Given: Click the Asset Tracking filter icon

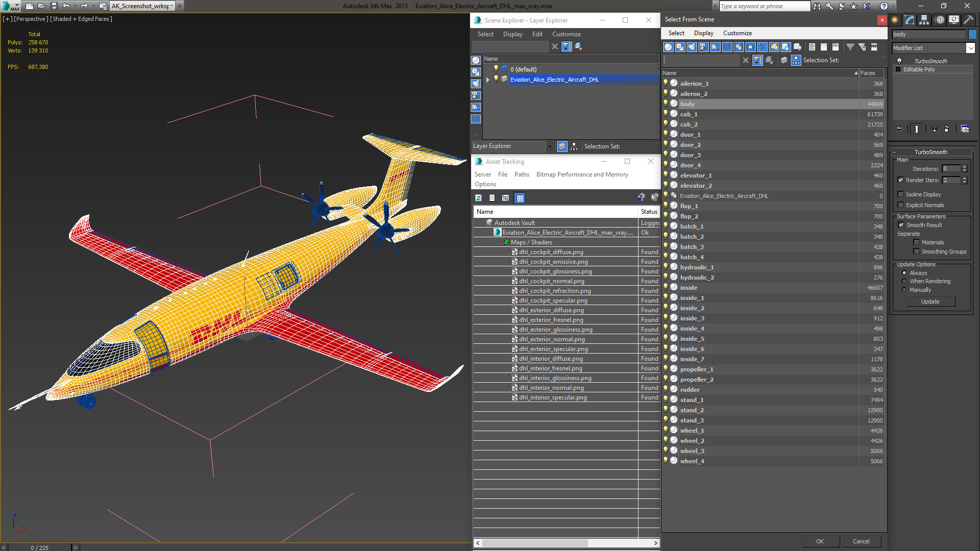Looking at the screenshot, I should [505, 198].
